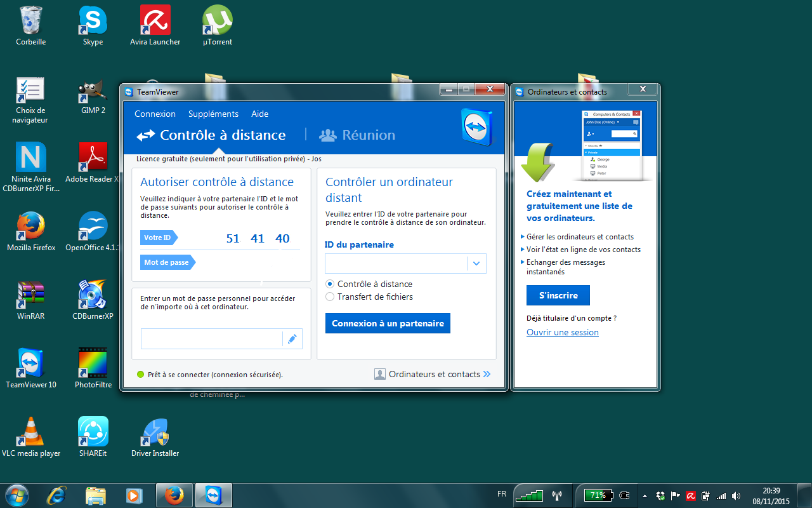Image resolution: width=812 pixels, height=508 pixels.
Task: Show hidden system tray icons arrow
Action: click(645, 496)
